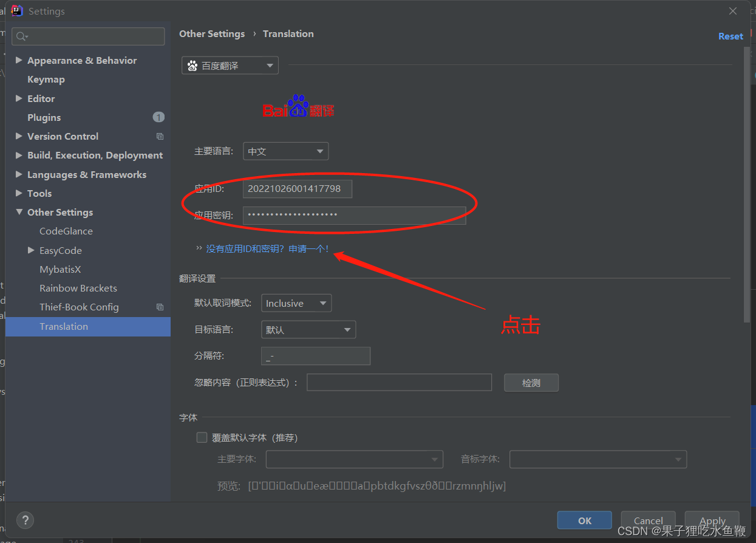Enable the override default font checkbox
Screen dimensions: 756x543
202,437
